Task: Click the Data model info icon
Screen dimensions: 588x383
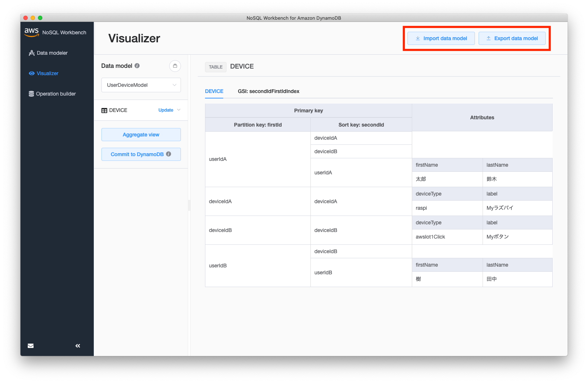Action: tap(137, 66)
